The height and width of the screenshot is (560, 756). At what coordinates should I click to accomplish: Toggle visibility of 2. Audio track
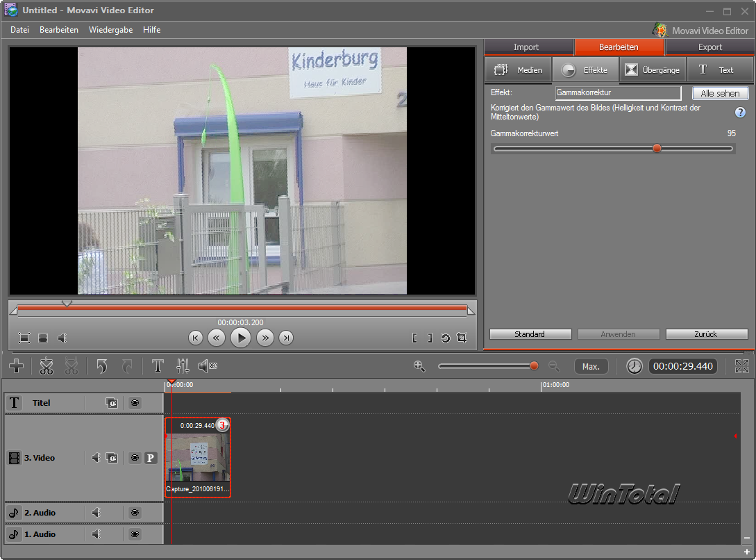coord(135,513)
